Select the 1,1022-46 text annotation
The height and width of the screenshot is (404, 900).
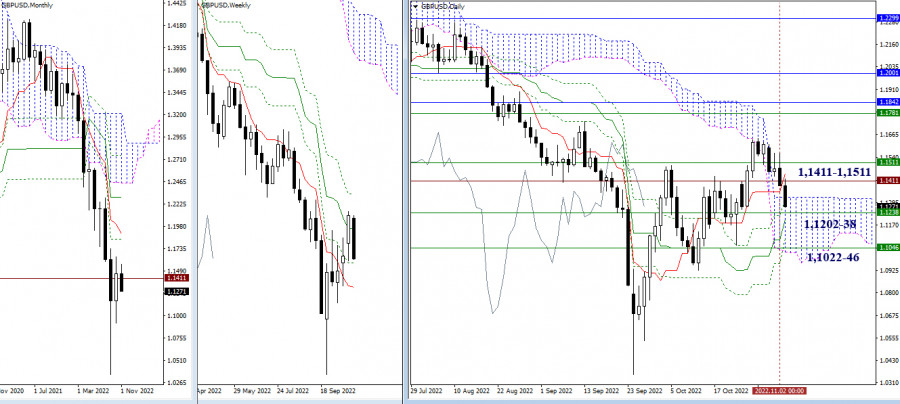(822, 257)
